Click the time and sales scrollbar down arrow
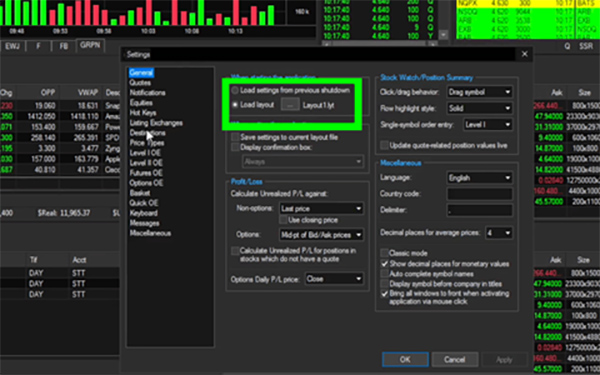600x375 pixels. [443, 35]
